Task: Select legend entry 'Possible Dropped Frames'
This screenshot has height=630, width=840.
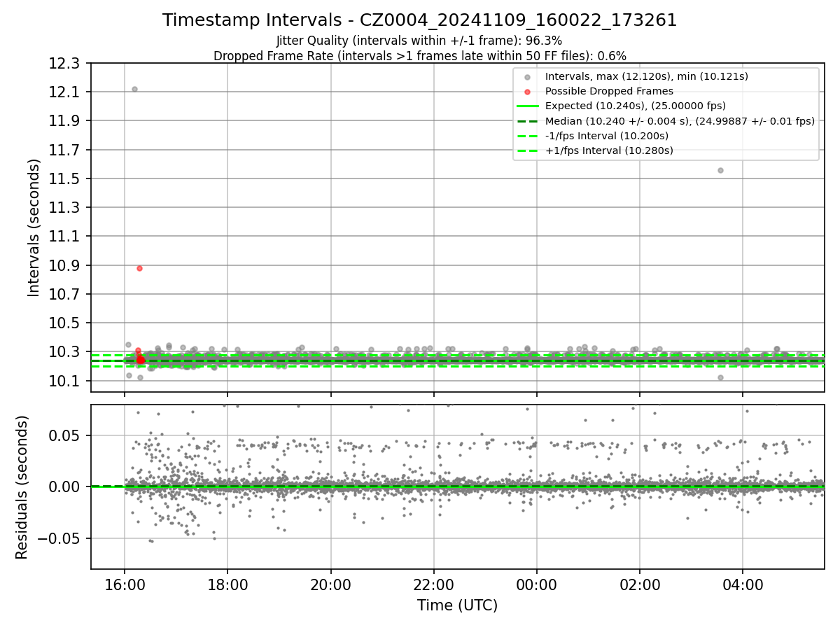Action: pos(609,91)
